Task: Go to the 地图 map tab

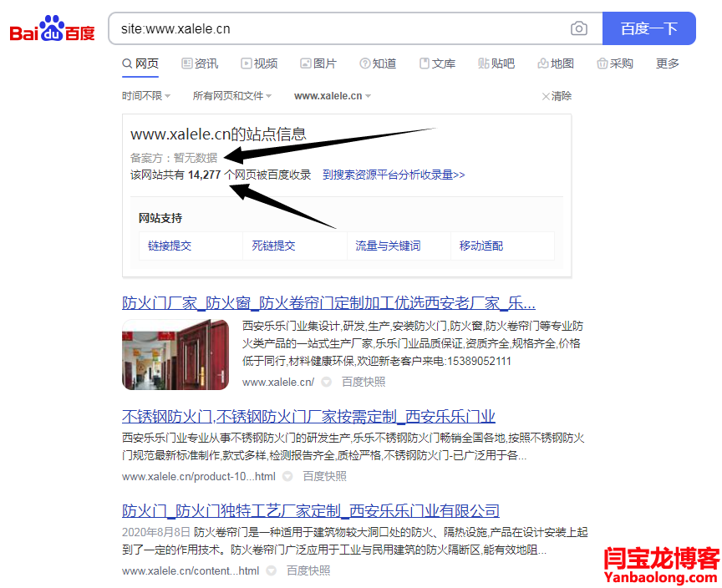Action: [x=556, y=63]
